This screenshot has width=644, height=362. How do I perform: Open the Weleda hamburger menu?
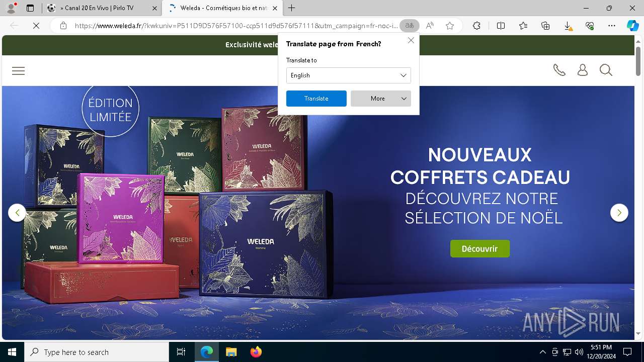tap(18, 71)
